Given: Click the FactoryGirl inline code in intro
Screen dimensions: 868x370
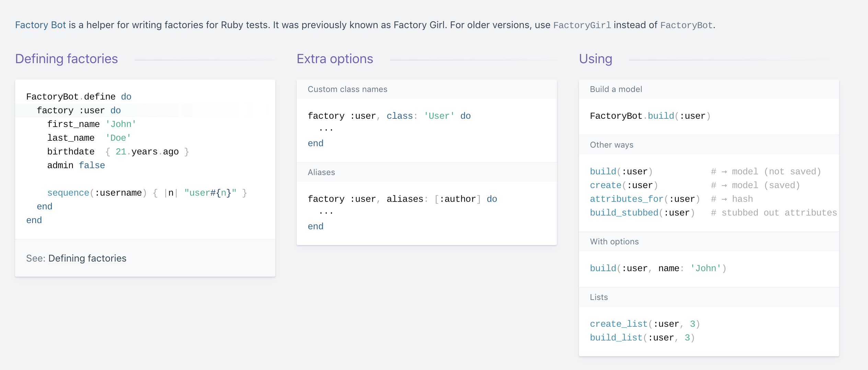Looking at the screenshot, I should [582, 25].
